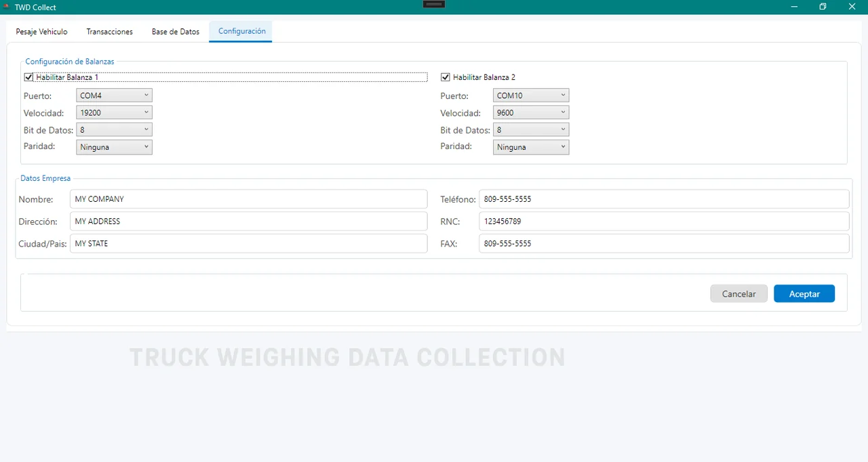Screen dimensions: 868x462
Task: Open Balanza 1 Paridad Ninguna dropdown
Action: coord(114,147)
